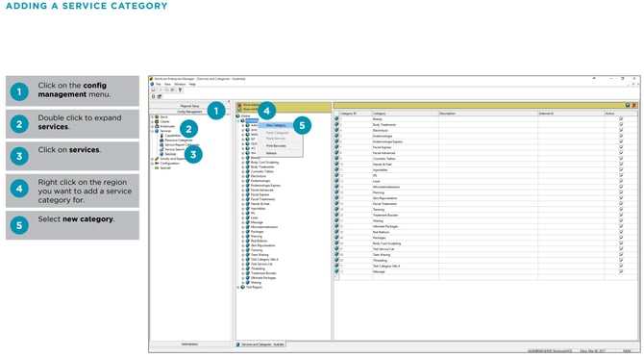Expand the Body Cool Sculpting category node

pyautogui.click(x=243, y=163)
